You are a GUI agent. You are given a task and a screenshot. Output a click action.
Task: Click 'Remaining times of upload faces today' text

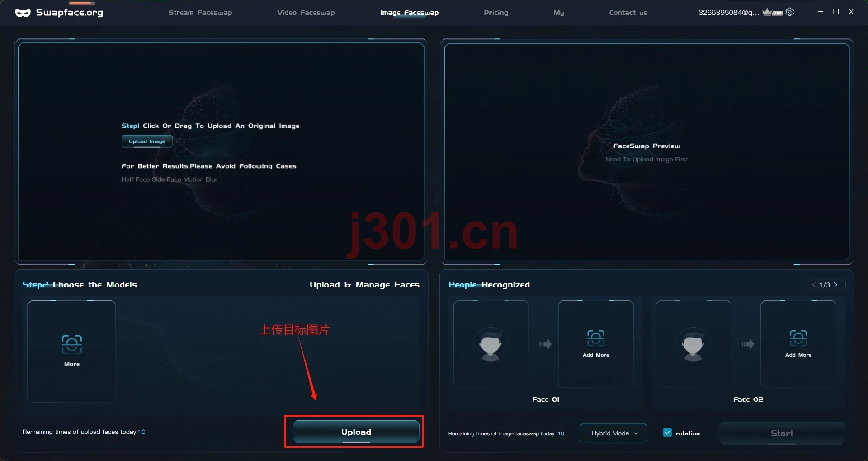pyautogui.click(x=84, y=432)
